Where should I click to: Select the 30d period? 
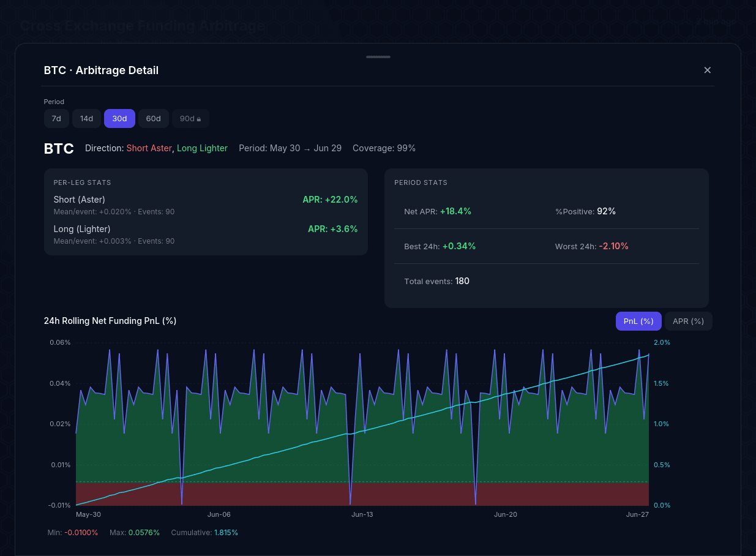click(119, 118)
